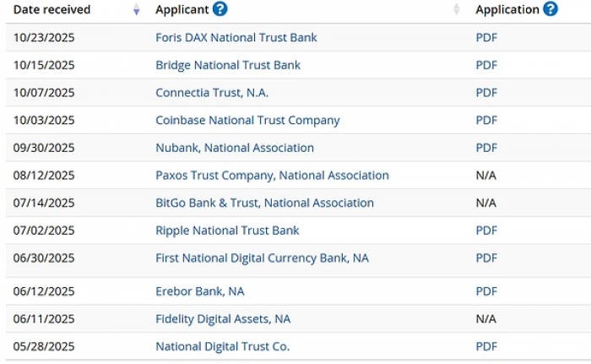Sort table by Date received arrows
Image resolution: width=591 pixels, height=364 pixels.
pos(137,10)
